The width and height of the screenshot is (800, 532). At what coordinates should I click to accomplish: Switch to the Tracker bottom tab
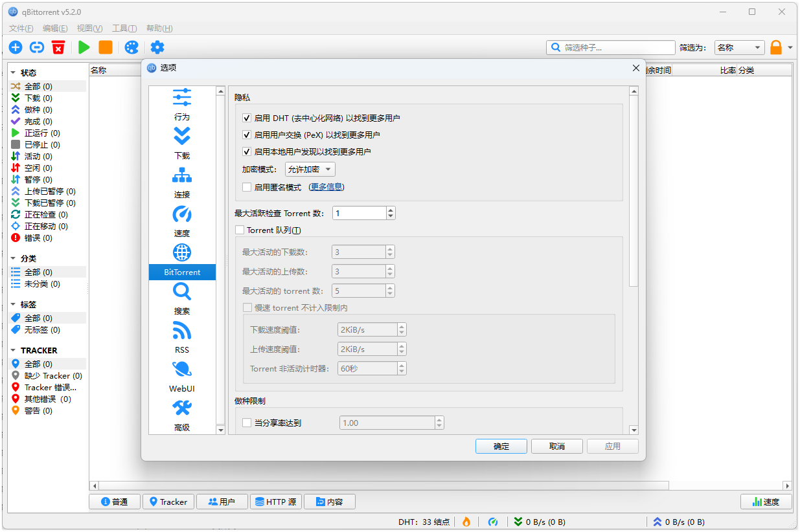(168, 502)
